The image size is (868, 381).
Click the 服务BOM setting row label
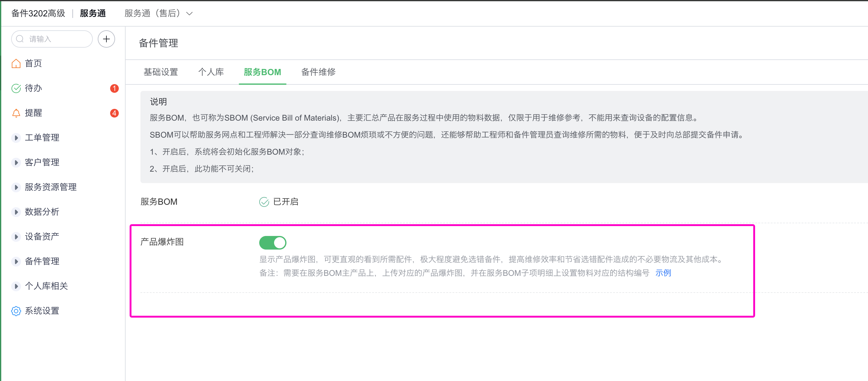[159, 202]
